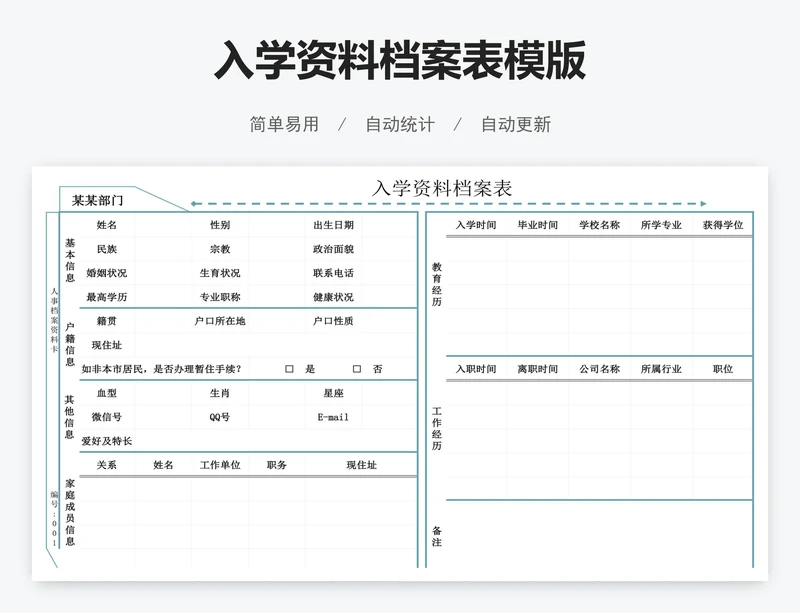Select the 健康状况 label cell
This screenshot has height=613, width=800.
point(333,297)
